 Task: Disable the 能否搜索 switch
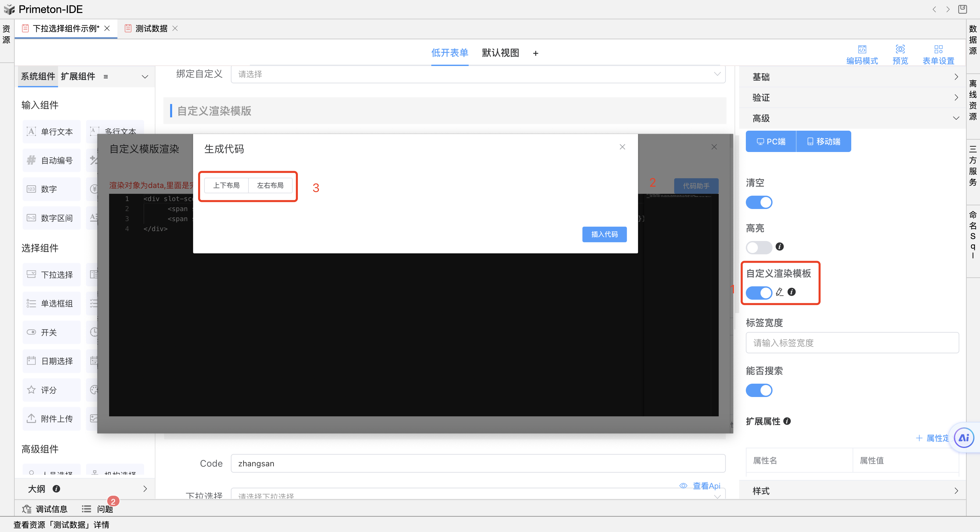coord(759,390)
